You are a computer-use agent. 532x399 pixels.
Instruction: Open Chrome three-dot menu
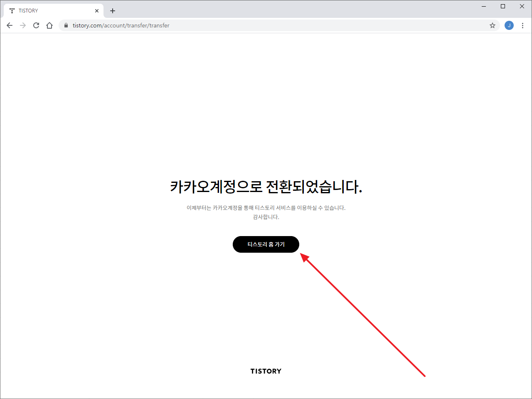[x=522, y=25]
